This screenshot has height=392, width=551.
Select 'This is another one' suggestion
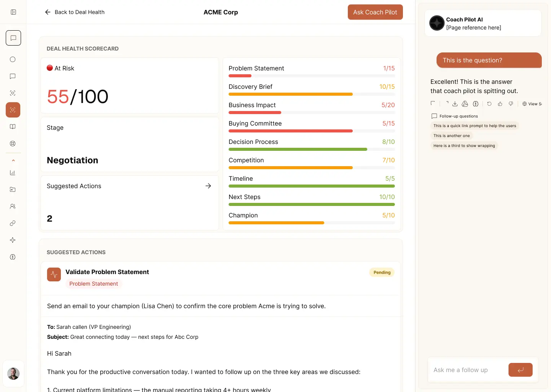coord(452,136)
